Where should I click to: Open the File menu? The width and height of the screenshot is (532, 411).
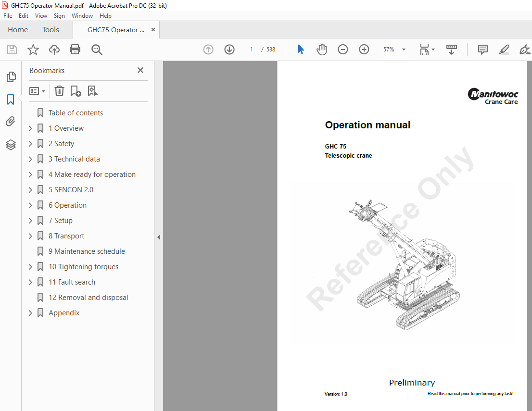pyautogui.click(x=8, y=15)
